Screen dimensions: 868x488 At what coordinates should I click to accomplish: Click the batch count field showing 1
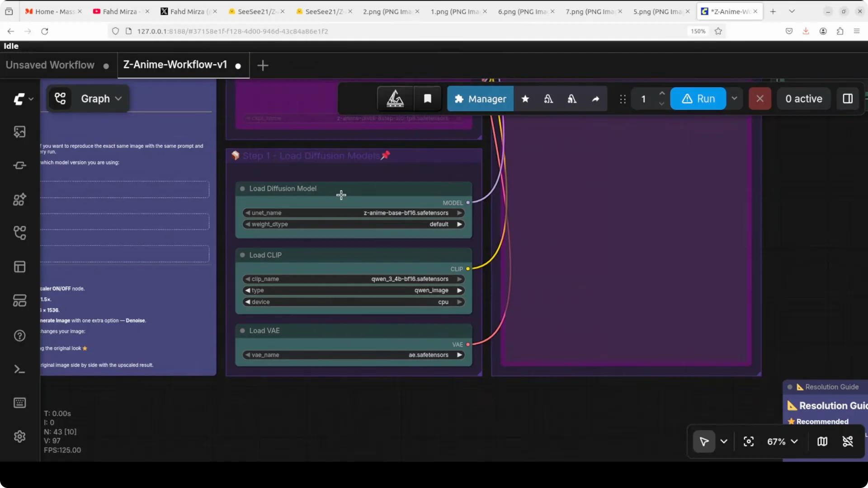643,99
